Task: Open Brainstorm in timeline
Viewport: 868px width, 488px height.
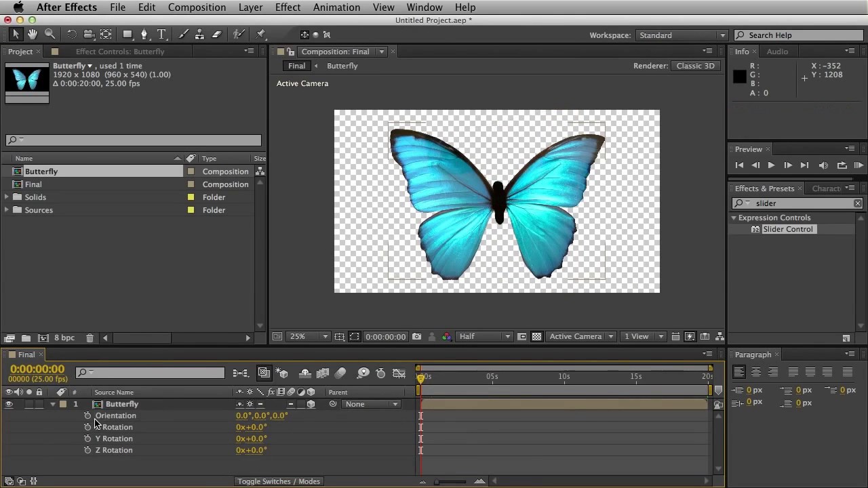Action: pyautogui.click(x=363, y=373)
